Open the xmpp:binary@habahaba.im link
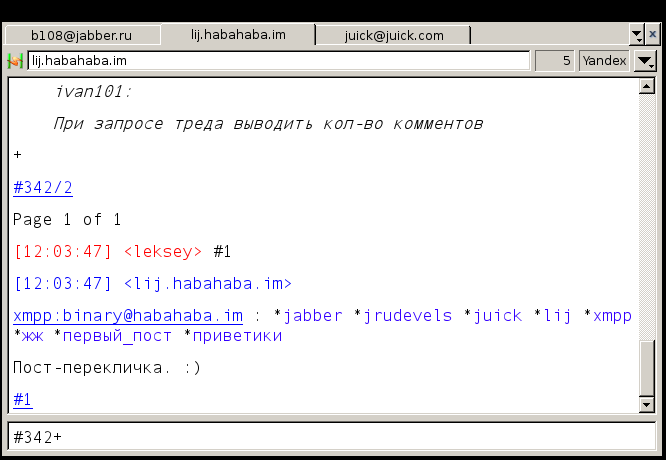This screenshot has height=460, width=666. pyautogui.click(x=128, y=316)
